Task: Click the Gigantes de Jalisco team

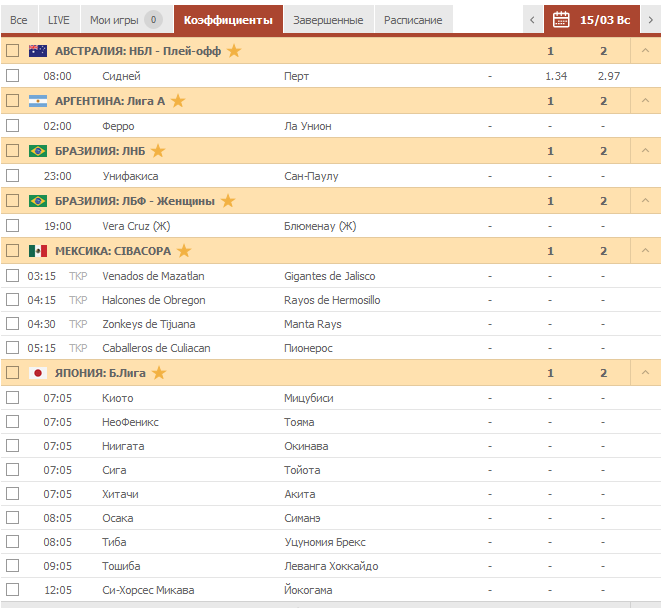Action: [329, 276]
